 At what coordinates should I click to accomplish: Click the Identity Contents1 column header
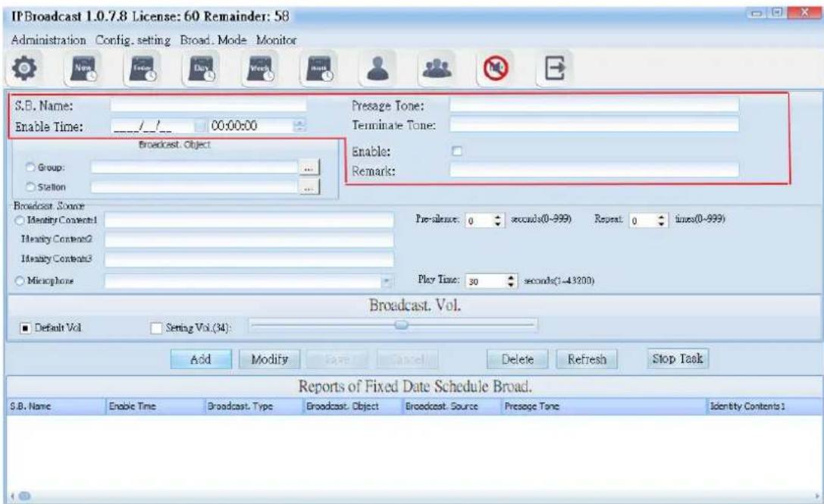click(764, 406)
